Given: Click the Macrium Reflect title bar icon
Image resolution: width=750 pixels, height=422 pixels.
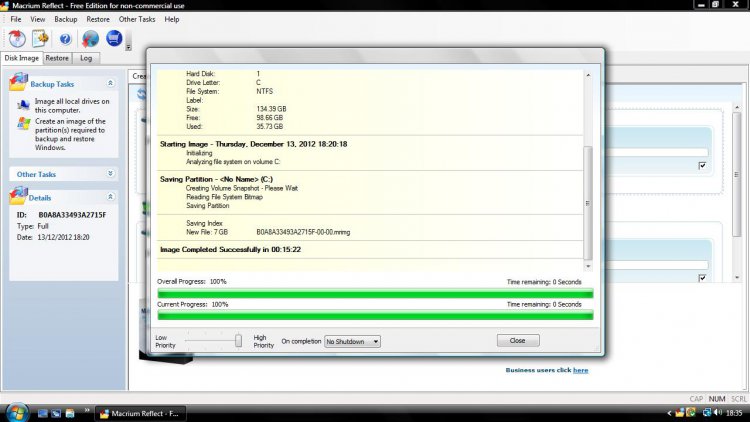Looking at the screenshot, I should click(5, 6).
